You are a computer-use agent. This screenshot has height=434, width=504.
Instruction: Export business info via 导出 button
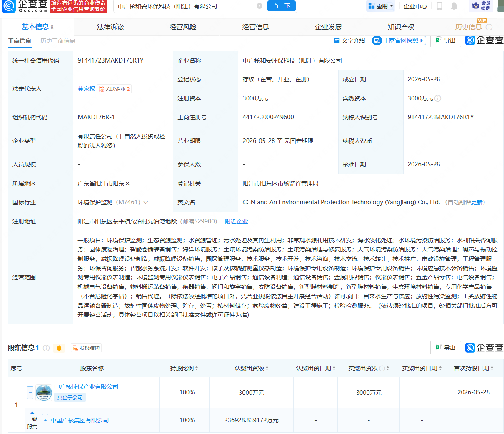[446, 40]
